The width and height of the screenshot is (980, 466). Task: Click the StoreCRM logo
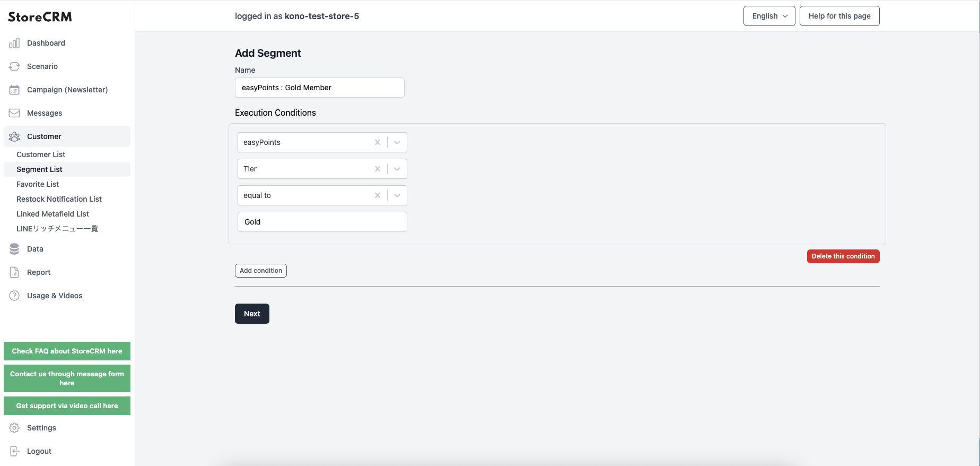coord(40,17)
